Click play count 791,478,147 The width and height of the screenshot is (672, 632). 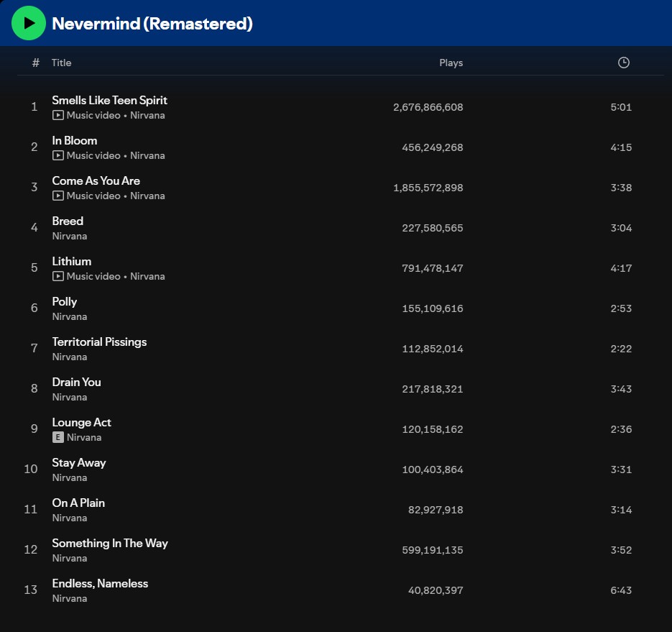coord(433,268)
